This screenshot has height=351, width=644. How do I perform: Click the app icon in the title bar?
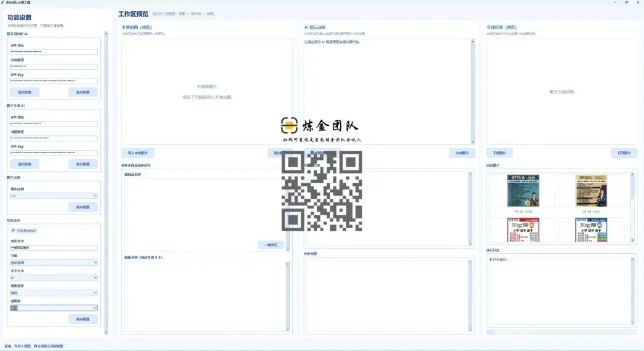pos(2,2)
